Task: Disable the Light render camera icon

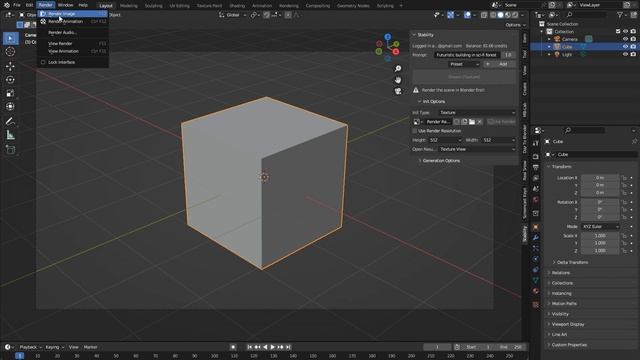Action: pyautogui.click(x=633, y=54)
